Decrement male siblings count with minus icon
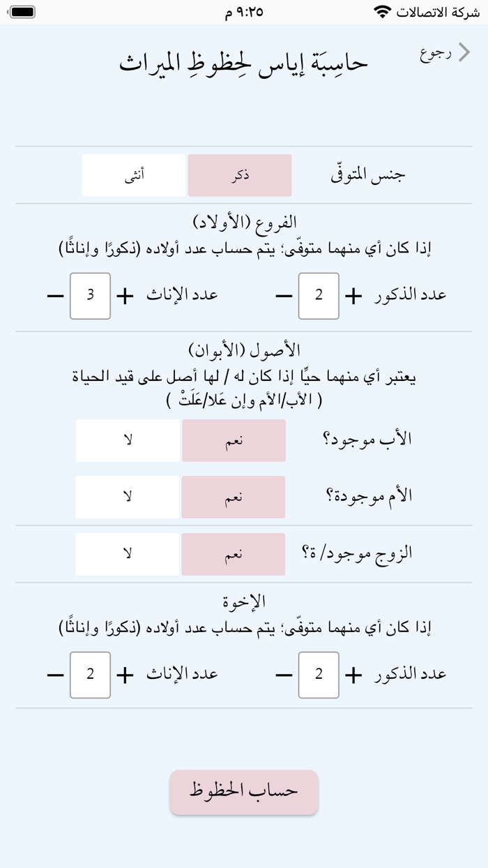Screen dimensions: 488x868 [x=282, y=674]
